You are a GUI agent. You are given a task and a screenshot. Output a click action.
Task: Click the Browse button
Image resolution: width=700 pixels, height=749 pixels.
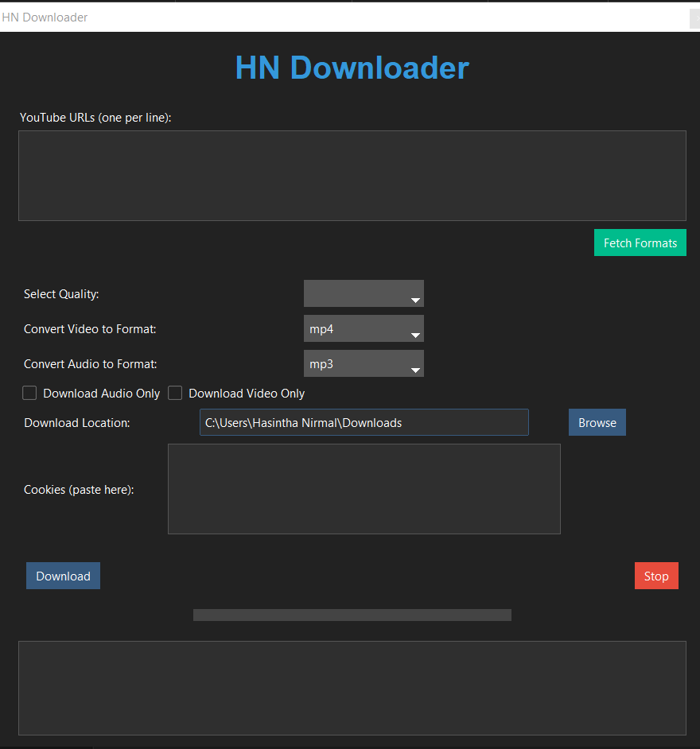[x=597, y=422]
